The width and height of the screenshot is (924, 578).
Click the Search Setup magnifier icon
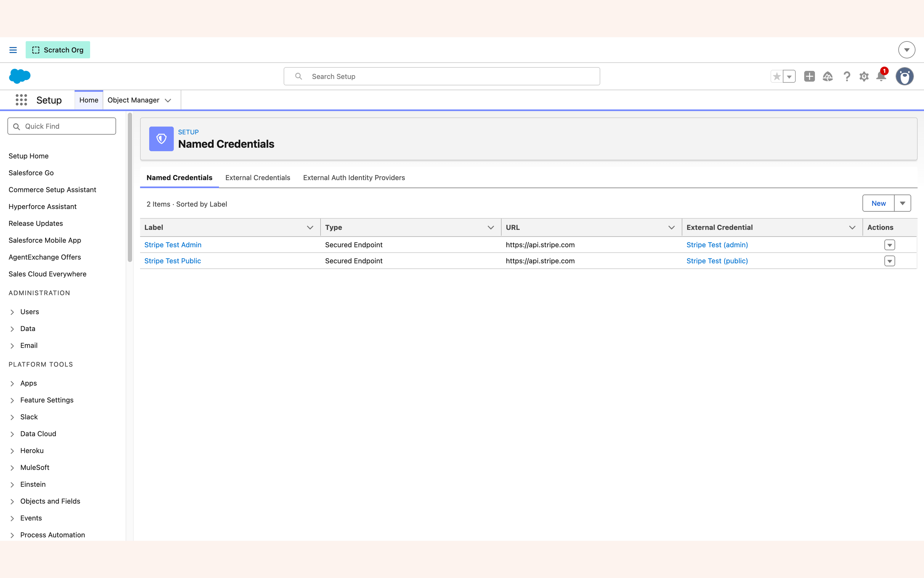click(x=299, y=76)
